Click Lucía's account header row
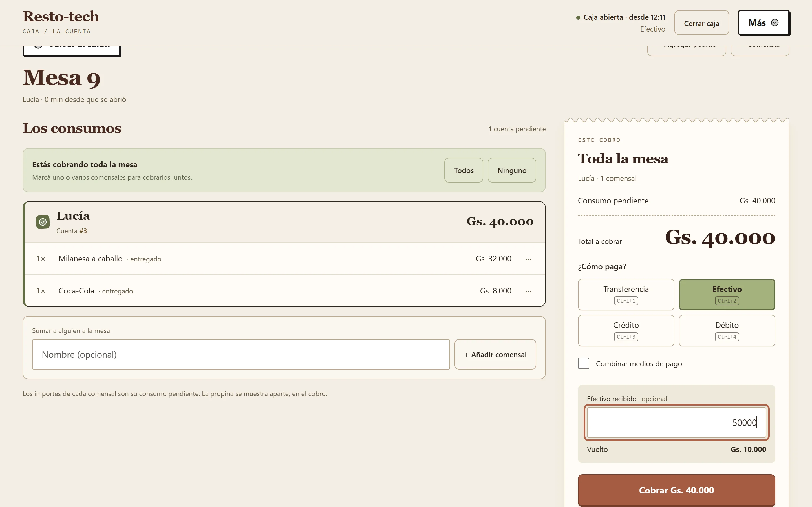Image resolution: width=812 pixels, height=507 pixels. (285, 222)
